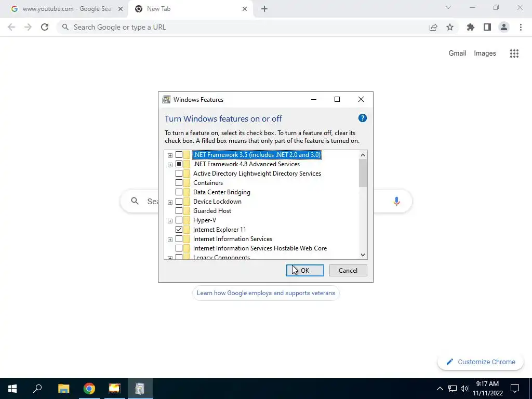Click the feature list scroll up arrow

363,155
